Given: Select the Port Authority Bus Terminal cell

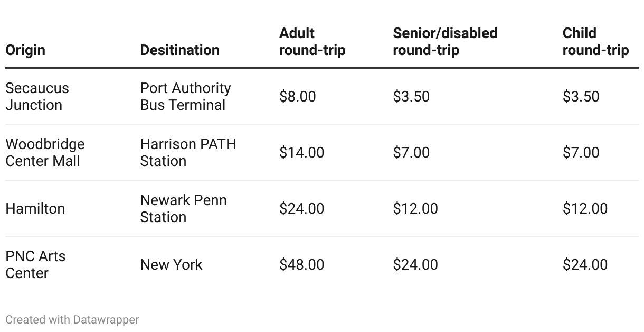Looking at the screenshot, I should 185,96.
